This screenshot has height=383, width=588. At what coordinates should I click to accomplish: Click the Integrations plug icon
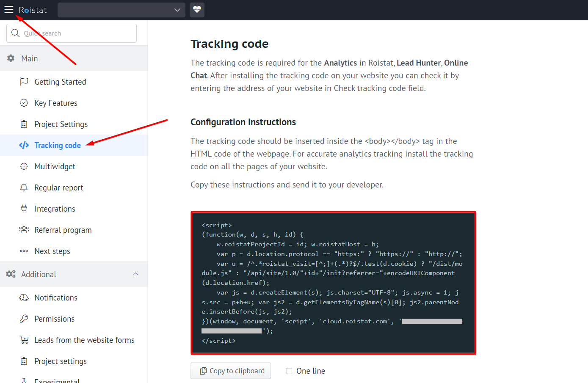pos(24,209)
